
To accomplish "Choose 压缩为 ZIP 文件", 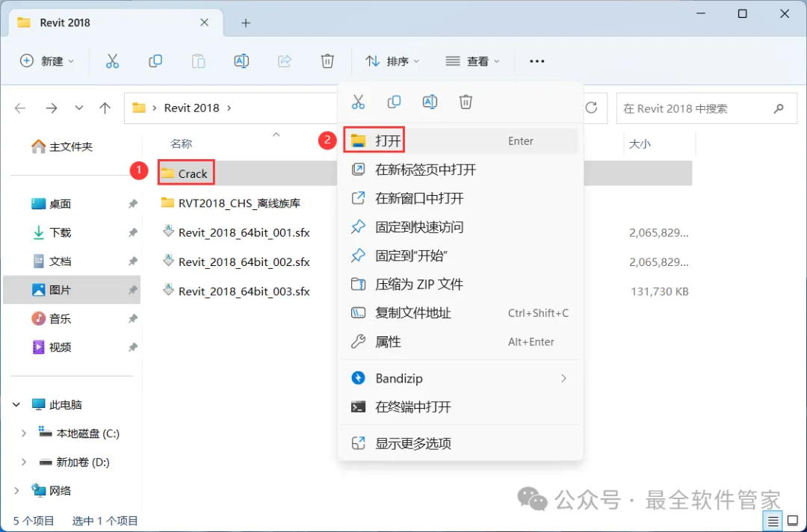I will (x=460, y=285).
